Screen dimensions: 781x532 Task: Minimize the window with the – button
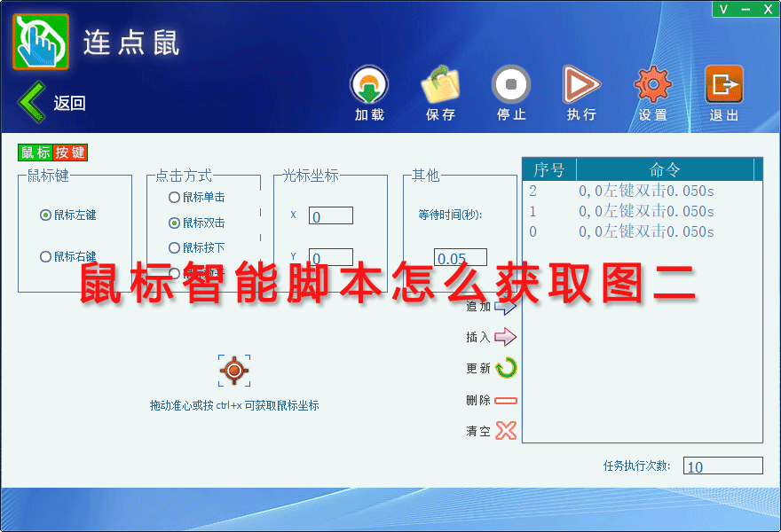[x=745, y=9]
